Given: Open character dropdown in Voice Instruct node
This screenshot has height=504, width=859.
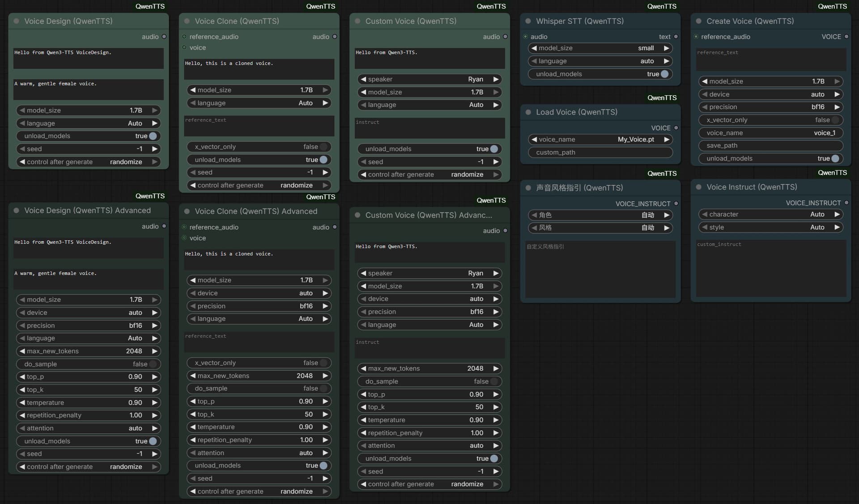Looking at the screenshot, I should click(771, 214).
